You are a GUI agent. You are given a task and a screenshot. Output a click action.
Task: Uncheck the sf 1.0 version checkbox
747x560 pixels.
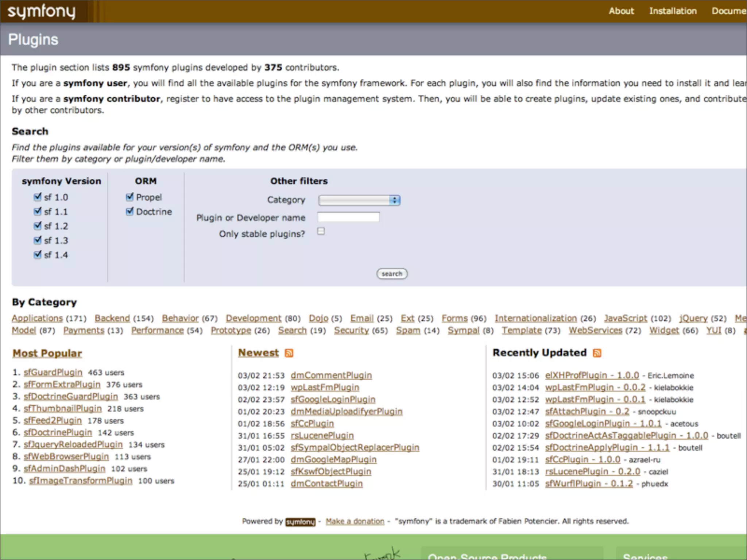[x=38, y=197]
